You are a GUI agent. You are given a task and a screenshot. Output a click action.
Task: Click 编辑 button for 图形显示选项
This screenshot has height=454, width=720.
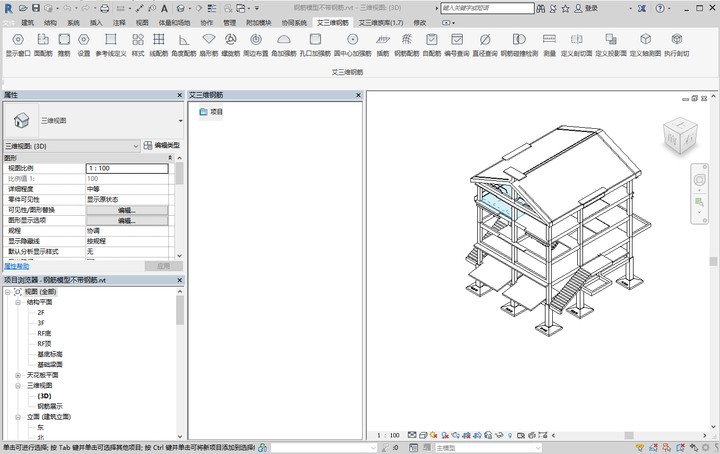(127, 221)
